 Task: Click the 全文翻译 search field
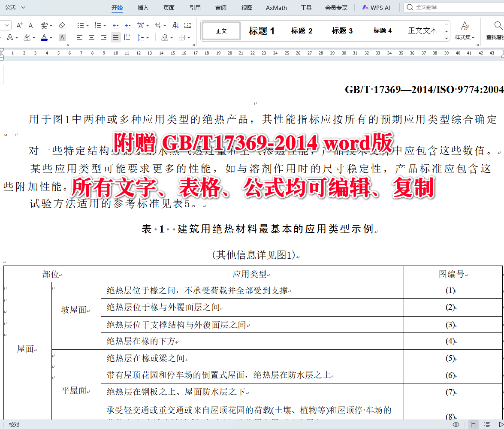coord(433,7)
